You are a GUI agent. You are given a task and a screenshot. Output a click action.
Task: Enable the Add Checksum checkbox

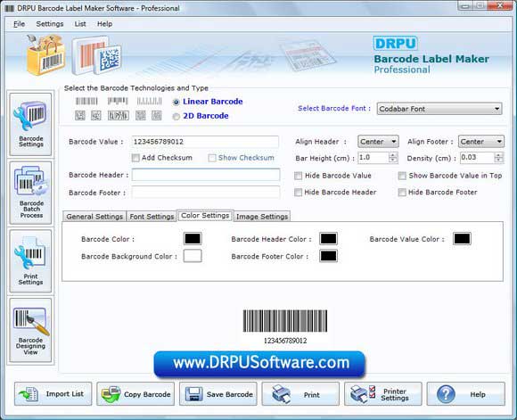click(x=135, y=158)
